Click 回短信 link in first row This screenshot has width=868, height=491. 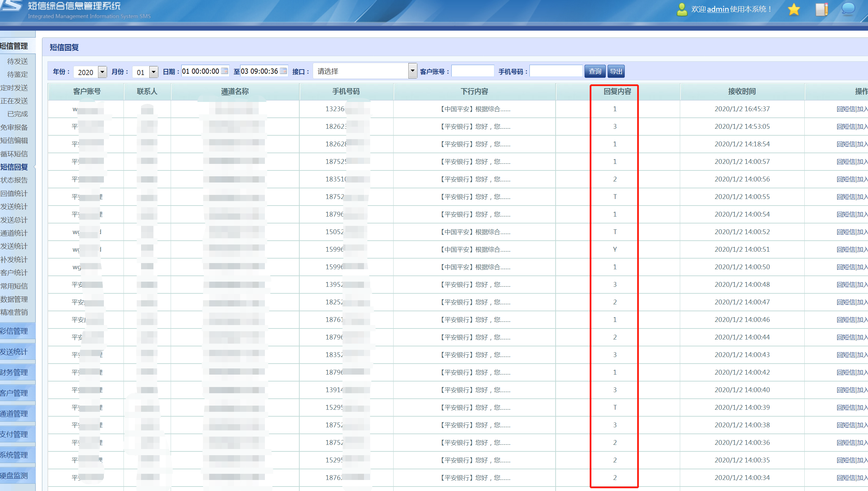click(x=846, y=109)
